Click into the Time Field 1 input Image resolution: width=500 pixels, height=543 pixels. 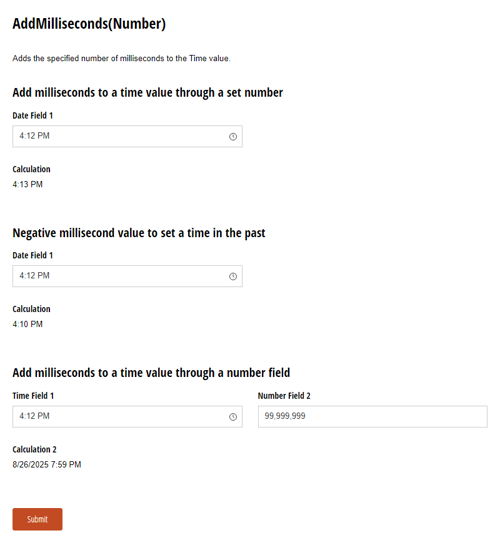tap(127, 417)
